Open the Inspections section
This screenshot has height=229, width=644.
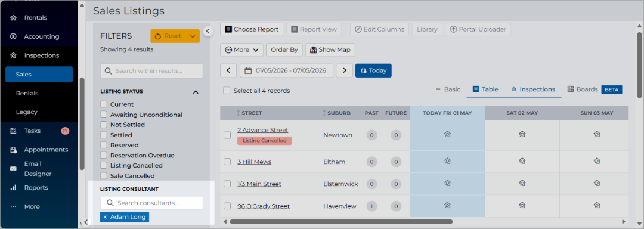click(x=42, y=55)
